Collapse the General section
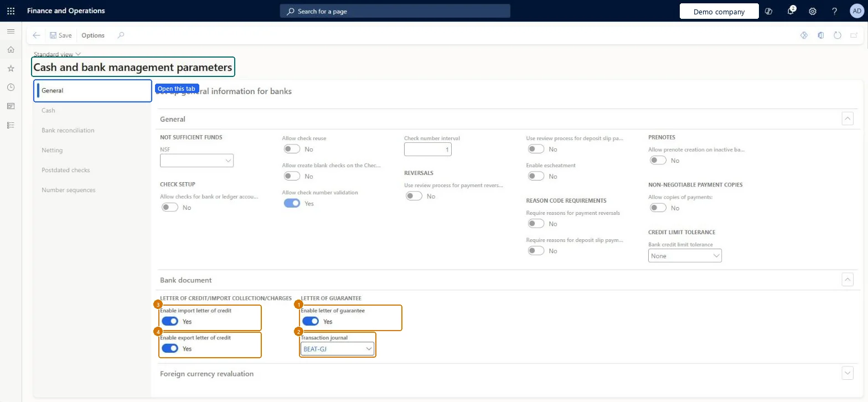The image size is (868, 402). point(847,118)
